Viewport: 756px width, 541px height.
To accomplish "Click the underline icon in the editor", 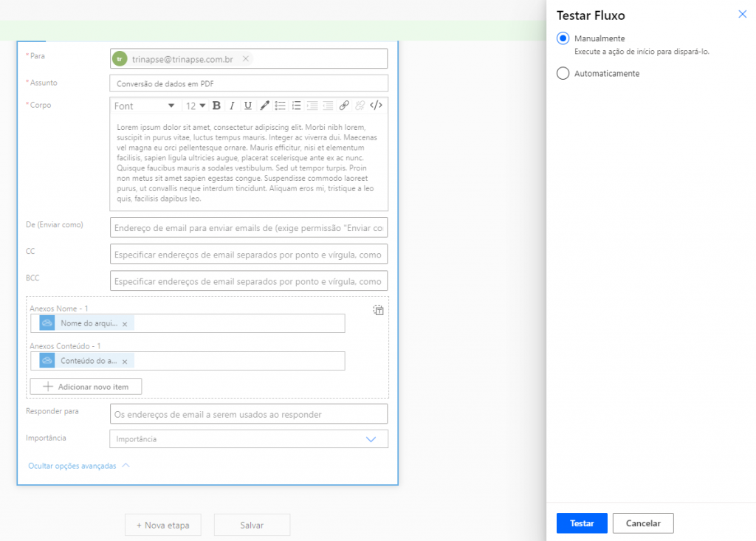I will pos(248,106).
